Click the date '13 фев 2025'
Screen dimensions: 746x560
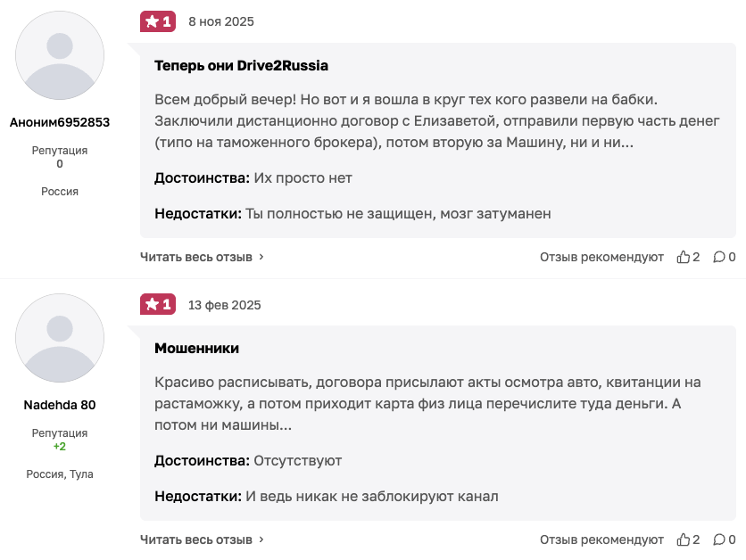[x=224, y=304]
